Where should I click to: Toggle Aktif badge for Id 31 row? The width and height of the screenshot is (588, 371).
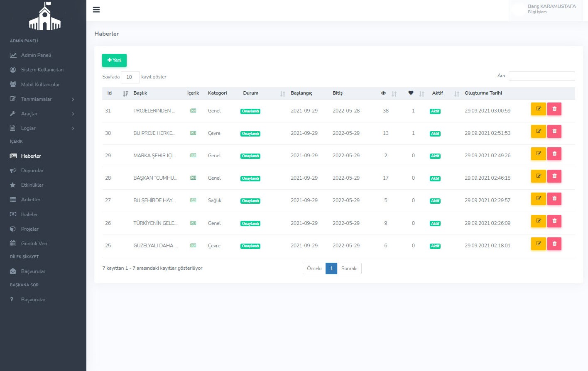[435, 111]
